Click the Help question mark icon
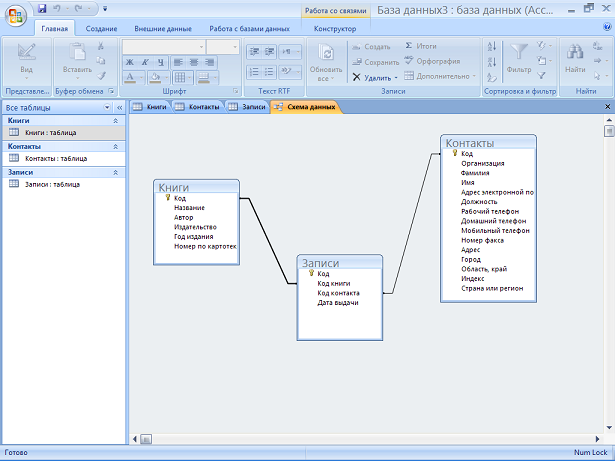The width and height of the screenshot is (615, 461). pos(608,27)
